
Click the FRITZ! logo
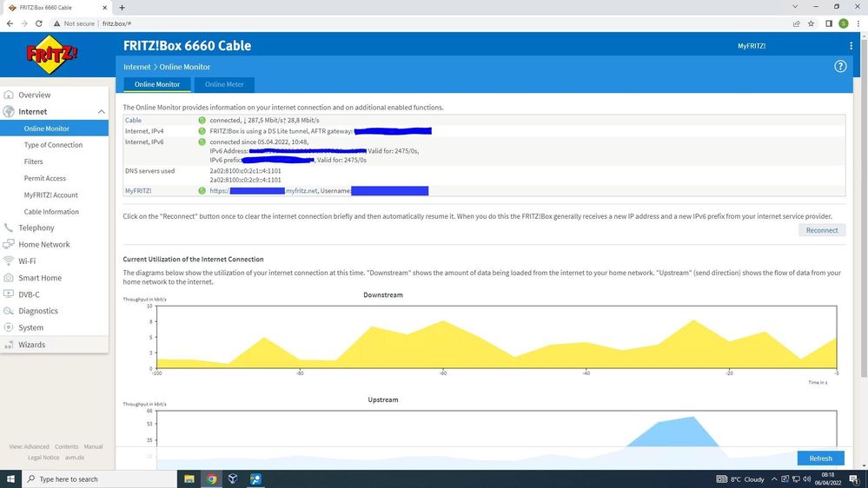pyautogui.click(x=52, y=57)
